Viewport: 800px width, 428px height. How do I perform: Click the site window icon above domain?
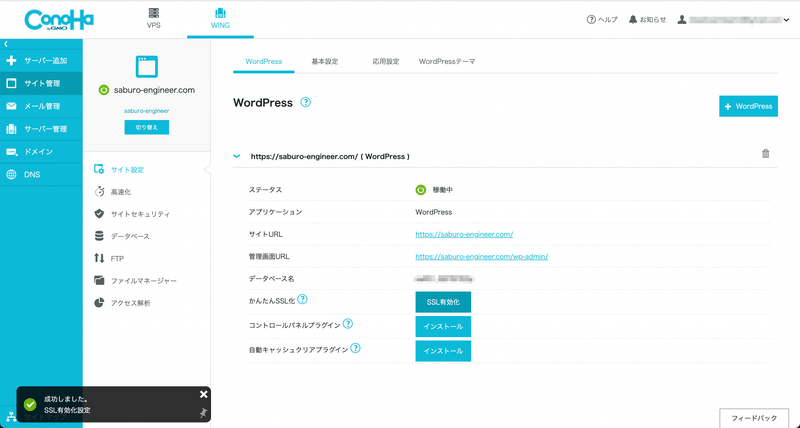147,67
